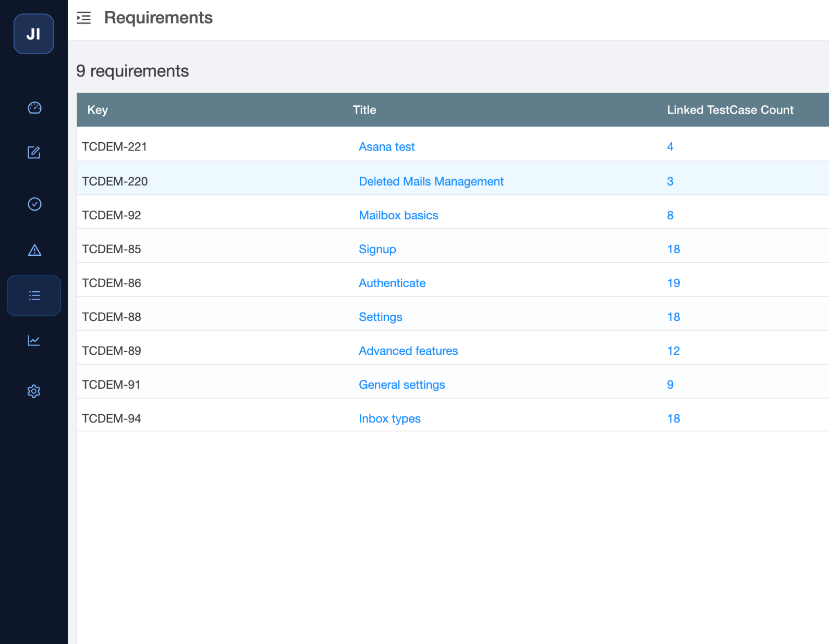Select the TCDEM-91 key cell
This screenshot has width=829, height=644.
111,385
